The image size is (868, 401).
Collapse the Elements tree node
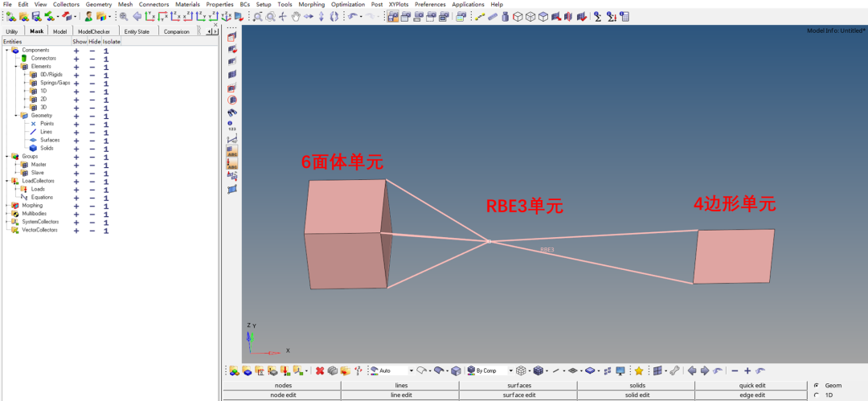click(16, 67)
